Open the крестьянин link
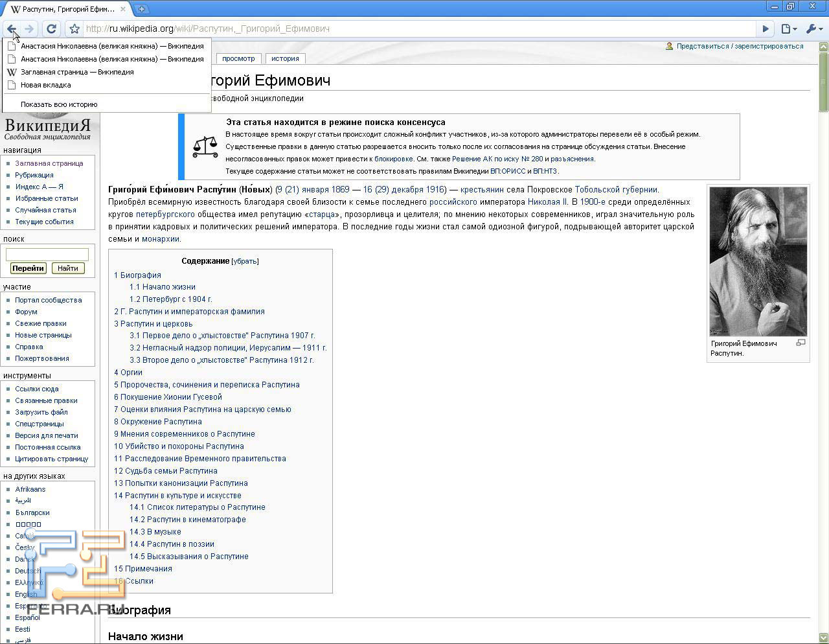Image resolution: width=829 pixels, height=644 pixels. 482,190
